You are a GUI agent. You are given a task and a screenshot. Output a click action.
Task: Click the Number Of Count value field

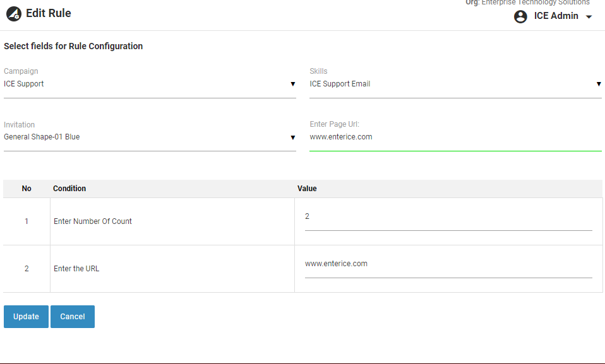click(x=448, y=217)
